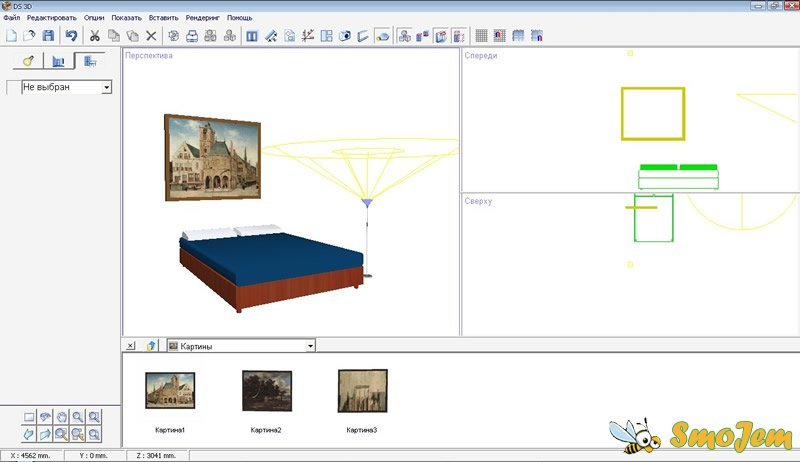Click the yellow square in Спереди view

[653, 113]
